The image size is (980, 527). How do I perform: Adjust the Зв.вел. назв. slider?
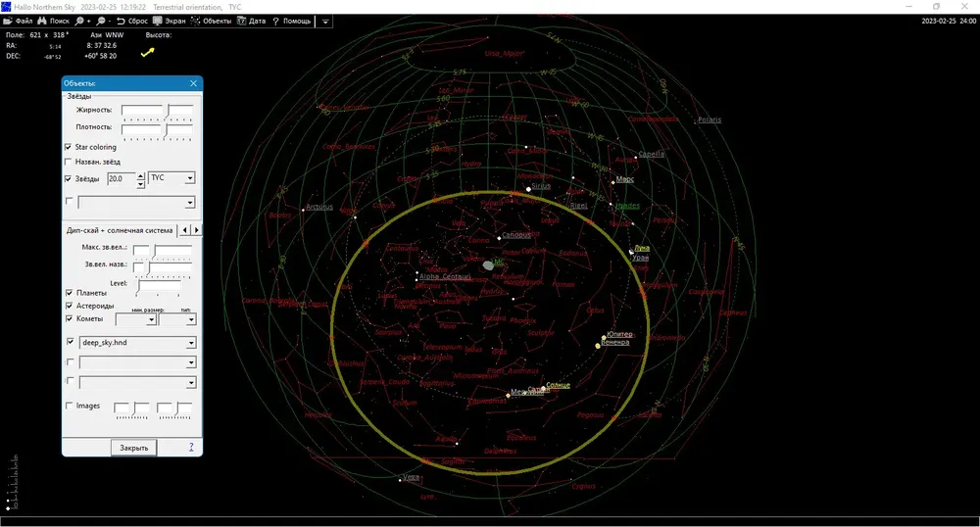coord(163,268)
